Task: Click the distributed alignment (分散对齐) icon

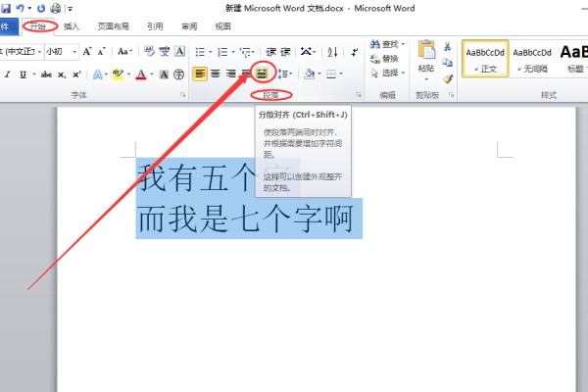Action: coord(262,73)
